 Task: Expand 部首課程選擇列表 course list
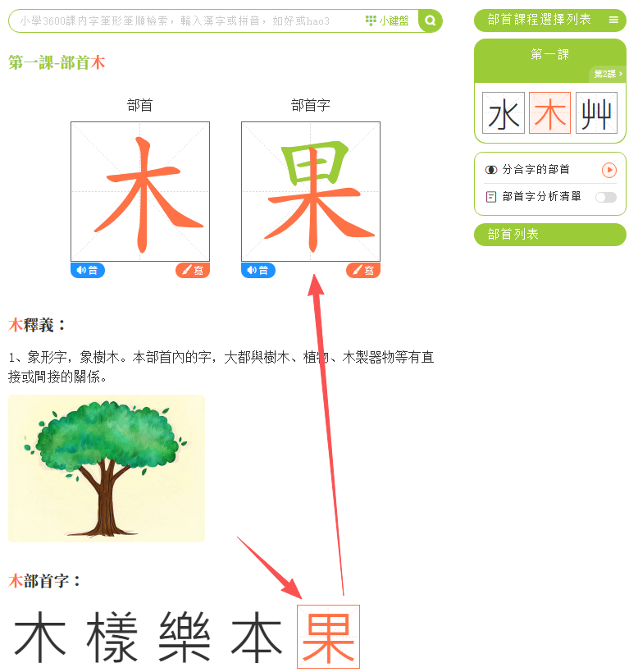pyautogui.click(x=549, y=21)
